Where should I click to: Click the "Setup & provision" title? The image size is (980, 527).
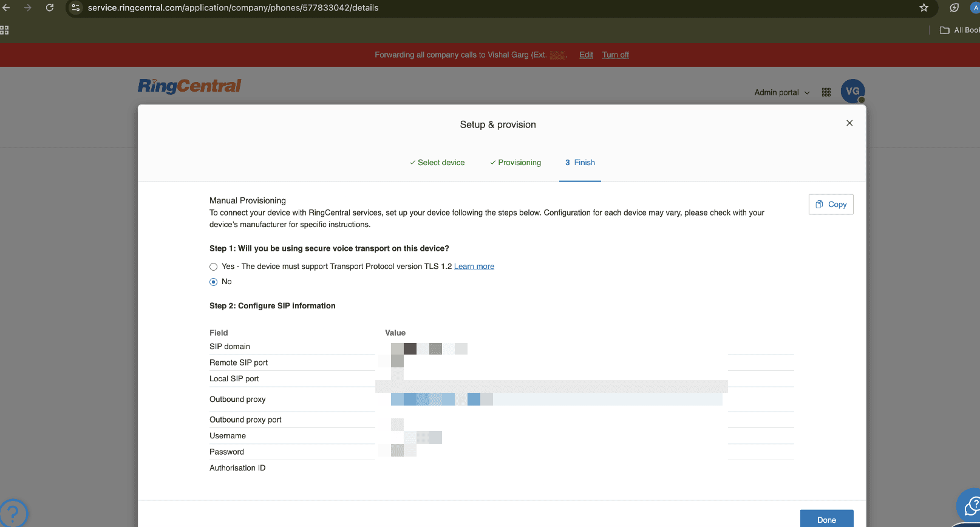(498, 124)
